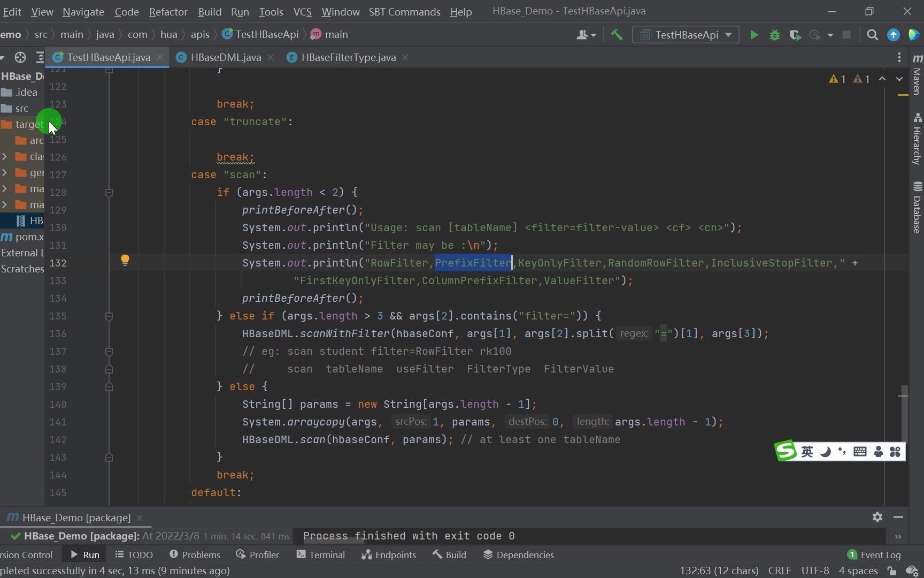Run TestHBaseApi with the green play button
The height and width of the screenshot is (578, 924).
754,35
